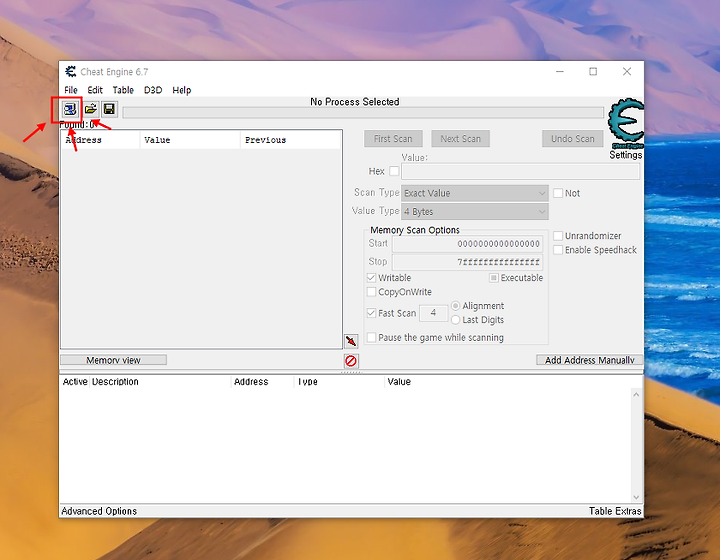Click the First Scan button
Image resolution: width=720 pixels, height=560 pixels.
click(393, 139)
